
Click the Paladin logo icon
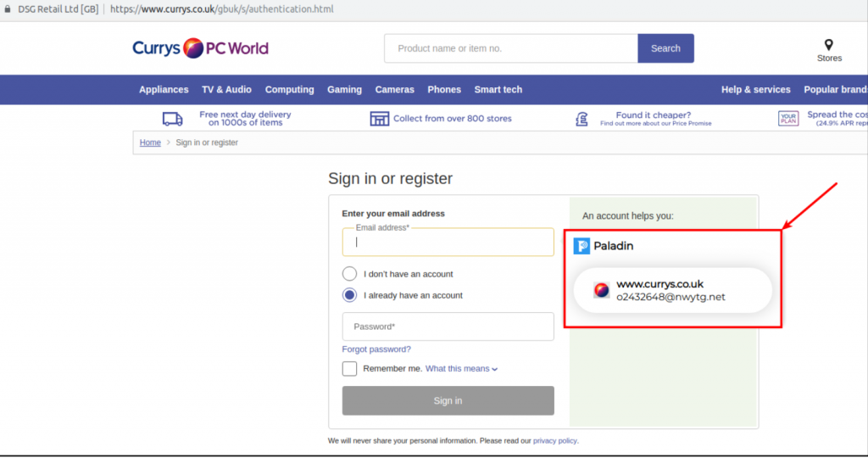coord(581,246)
